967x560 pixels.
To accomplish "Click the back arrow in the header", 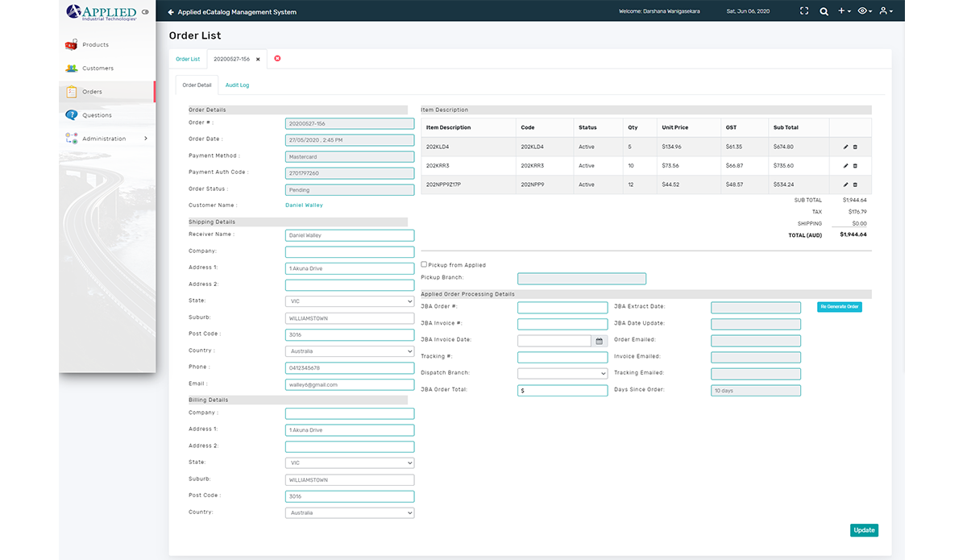I will point(171,12).
